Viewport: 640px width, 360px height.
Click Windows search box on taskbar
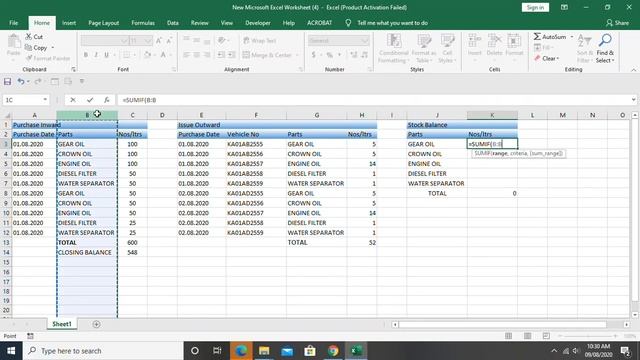tap(102, 351)
